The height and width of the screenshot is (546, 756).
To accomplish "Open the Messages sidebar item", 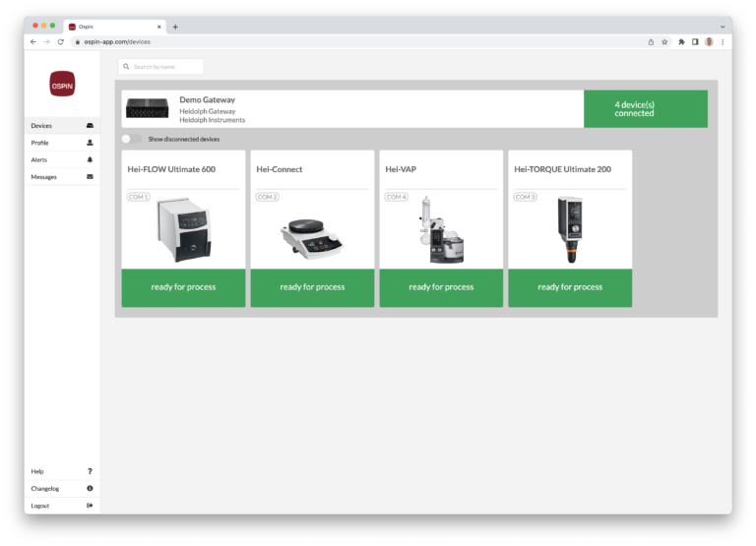I will pos(62,177).
